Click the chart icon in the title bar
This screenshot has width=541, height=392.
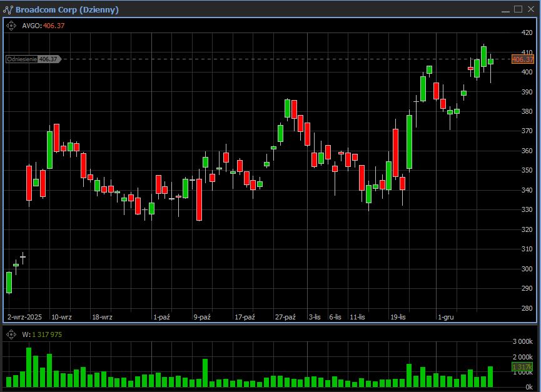tap(8, 9)
